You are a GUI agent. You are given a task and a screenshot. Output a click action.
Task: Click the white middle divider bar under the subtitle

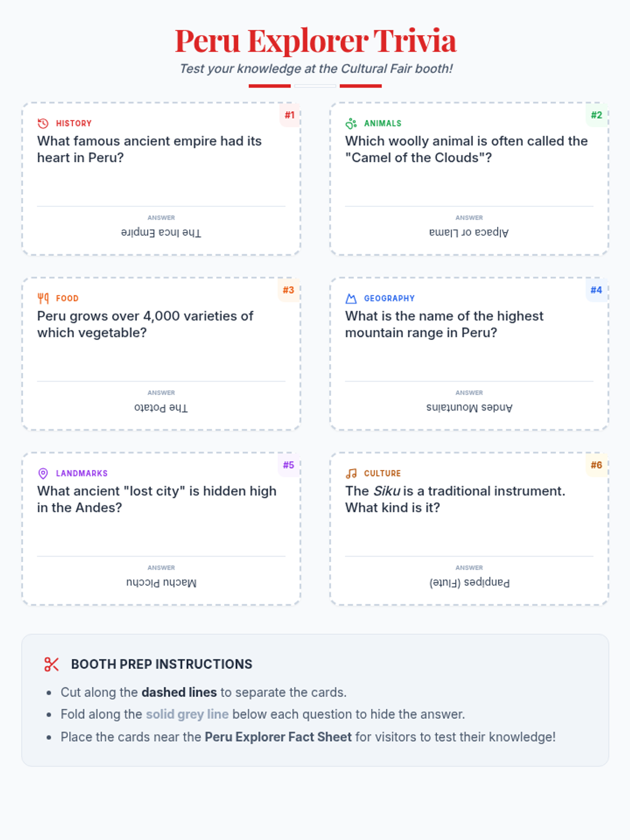(x=315, y=86)
